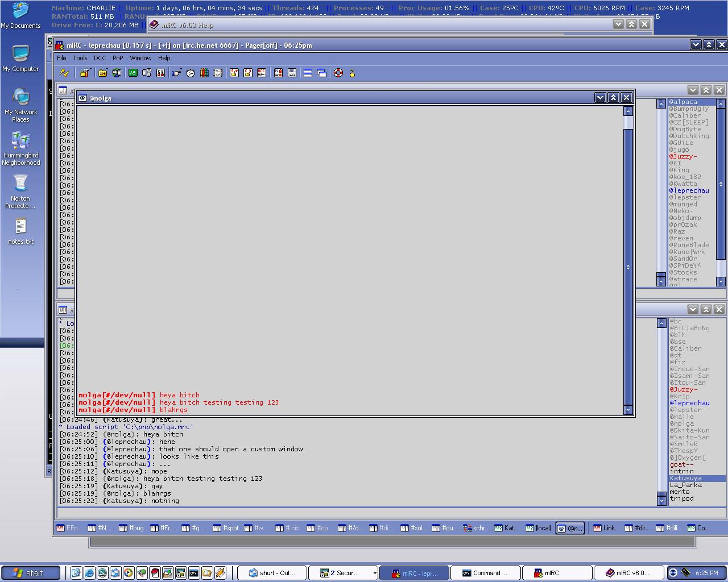The width and height of the screenshot is (728, 582).
Task: Open the Timer clock toolbar icon
Action: point(191,73)
